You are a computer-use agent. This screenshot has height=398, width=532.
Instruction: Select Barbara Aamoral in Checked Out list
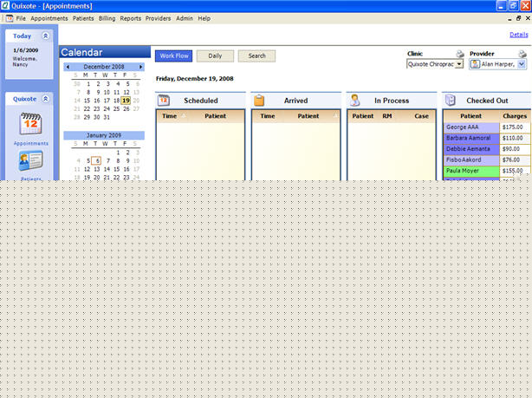[471, 138]
